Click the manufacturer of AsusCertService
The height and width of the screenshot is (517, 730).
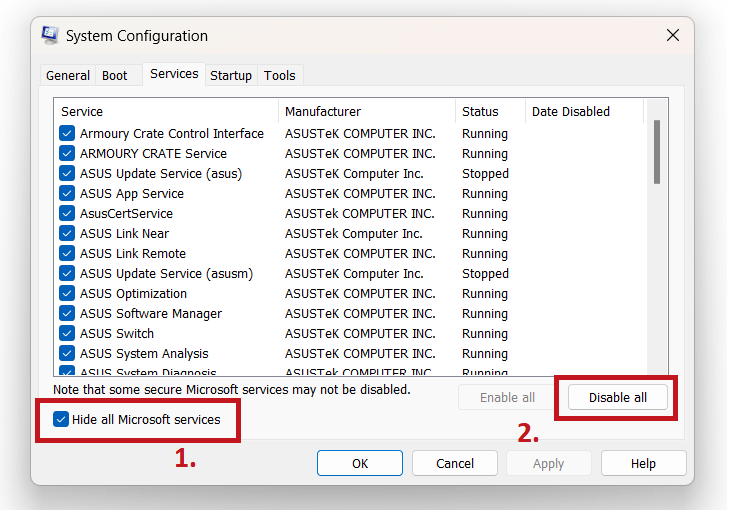[361, 214]
